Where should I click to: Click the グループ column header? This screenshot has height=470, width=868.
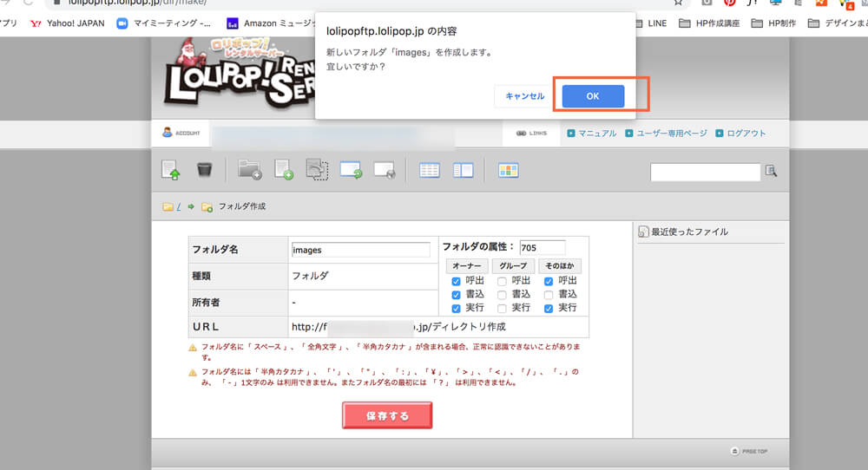[x=513, y=266]
